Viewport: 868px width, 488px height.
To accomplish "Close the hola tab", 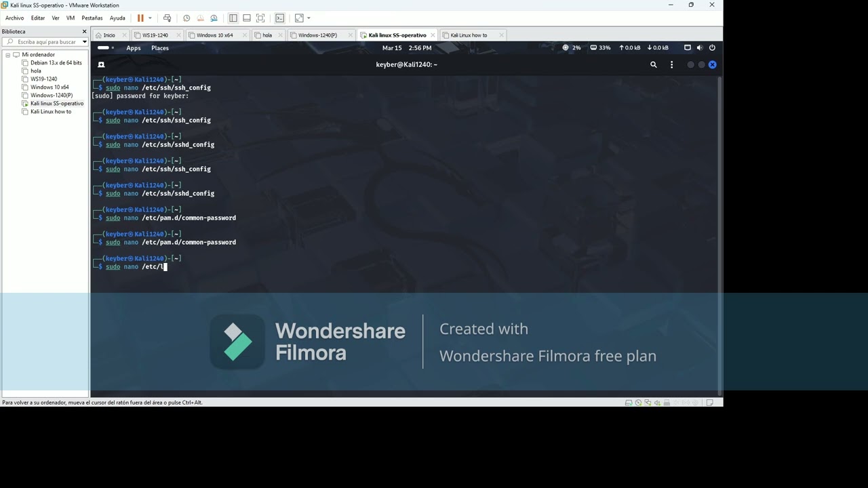I will click(280, 35).
